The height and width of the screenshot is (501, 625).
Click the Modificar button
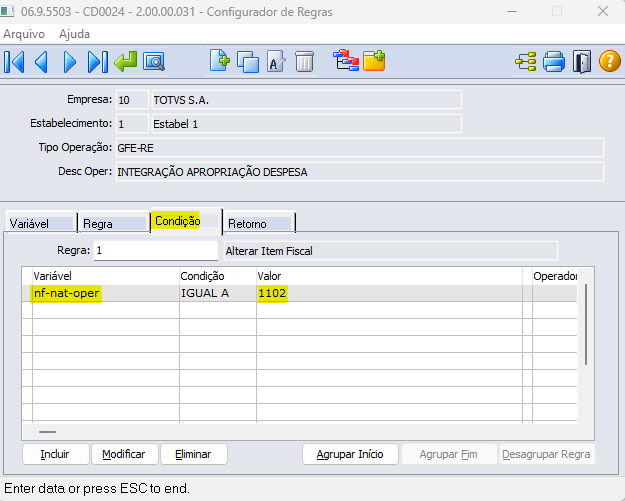(124, 454)
